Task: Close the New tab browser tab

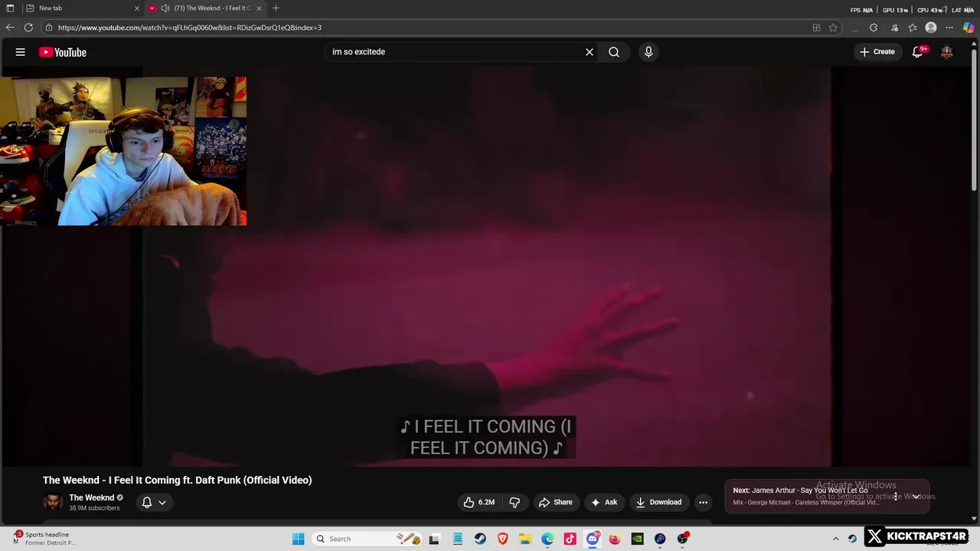Action: pos(137,8)
